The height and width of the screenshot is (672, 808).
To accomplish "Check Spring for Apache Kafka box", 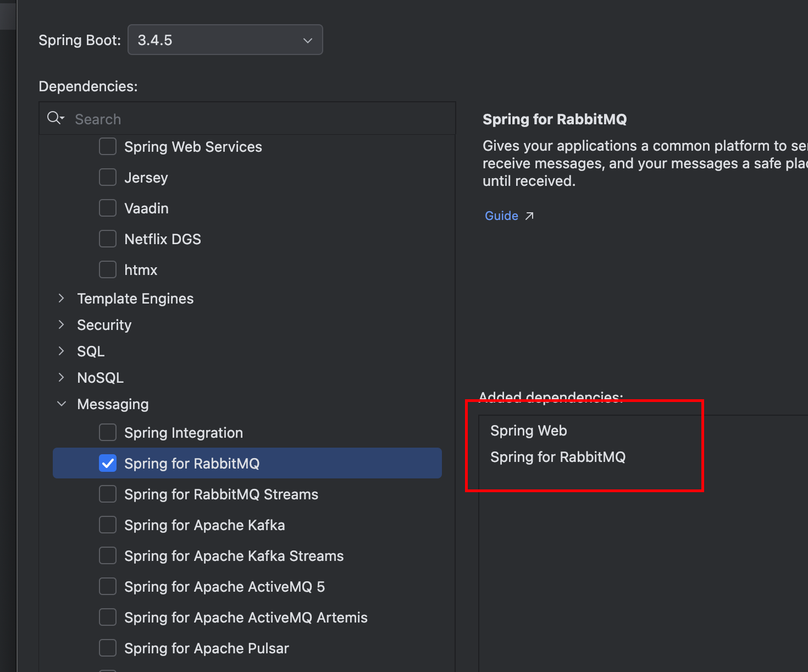I will tap(108, 525).
